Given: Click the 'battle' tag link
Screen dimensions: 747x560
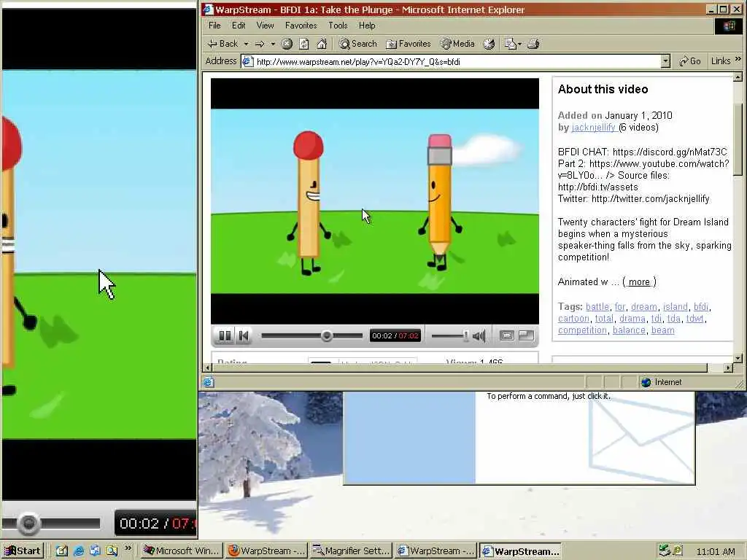Looking at the screenshot, I should tap(597, 307).
